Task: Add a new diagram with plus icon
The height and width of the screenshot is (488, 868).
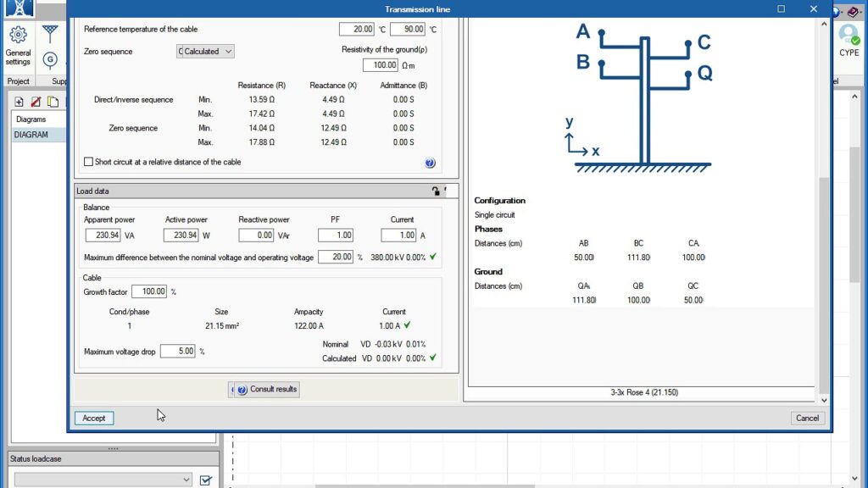Action: [x=19, y=102]
